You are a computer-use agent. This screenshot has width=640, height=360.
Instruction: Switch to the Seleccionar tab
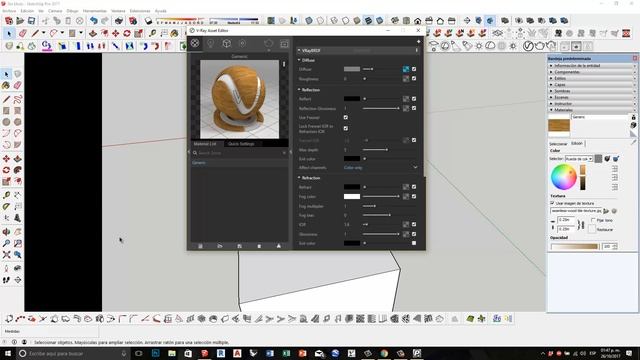pos(558,144)
